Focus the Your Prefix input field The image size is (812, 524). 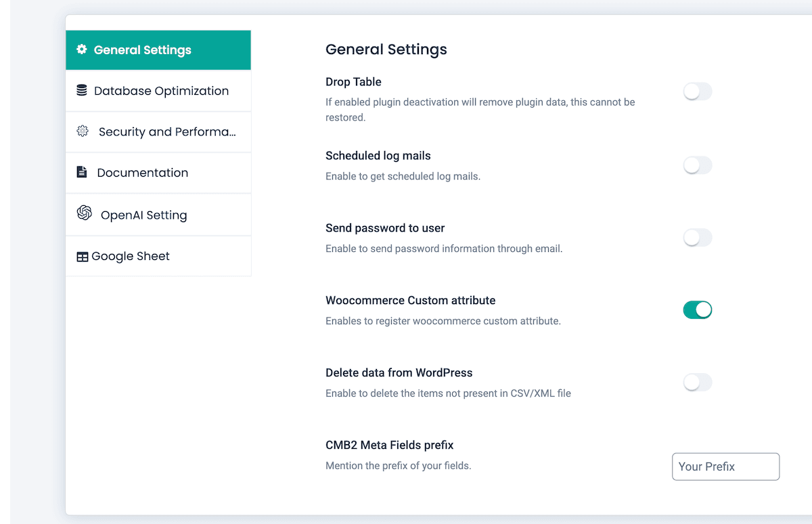(725, 466)
